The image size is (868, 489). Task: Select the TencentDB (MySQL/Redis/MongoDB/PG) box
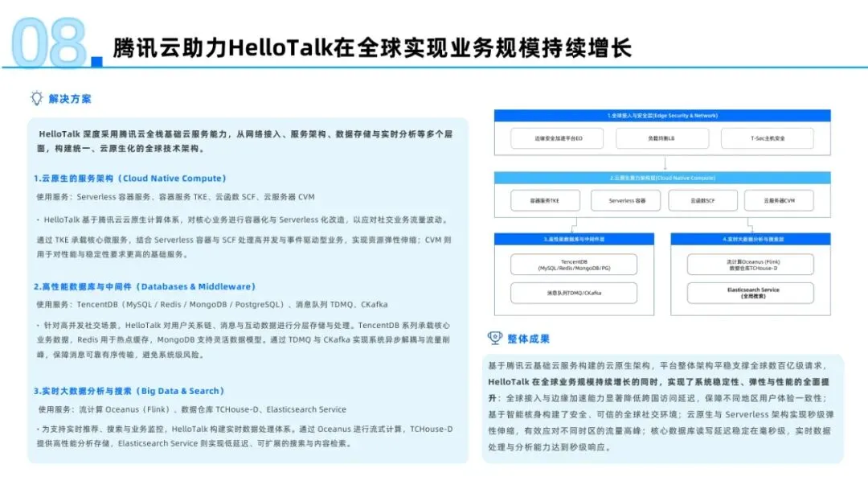[x=574, y=265]
